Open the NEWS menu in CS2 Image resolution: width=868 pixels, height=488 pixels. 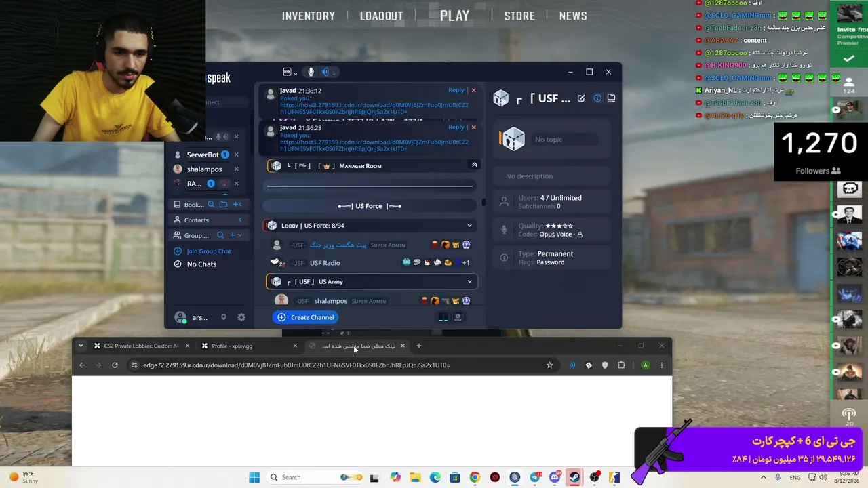click(573, 16)
